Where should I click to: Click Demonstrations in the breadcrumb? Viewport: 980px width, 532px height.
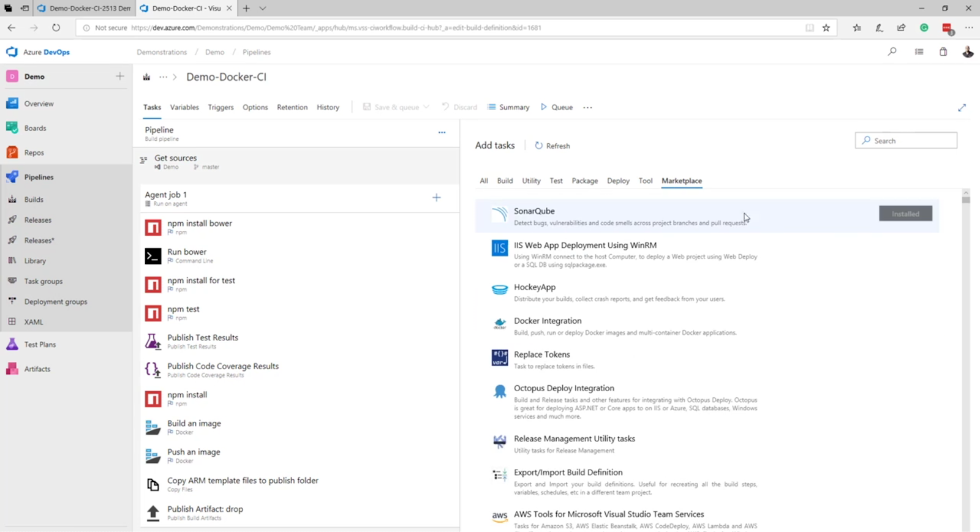[162, 52]
